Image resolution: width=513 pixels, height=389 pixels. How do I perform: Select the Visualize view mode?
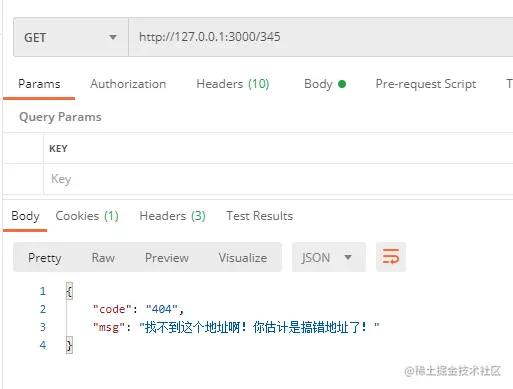point(243,258)
